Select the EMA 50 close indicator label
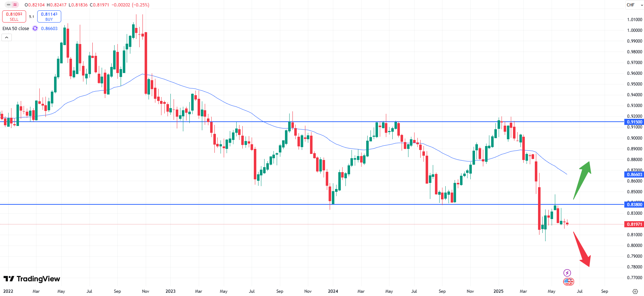This screenshot has height=296, width=644. coord(16,29)
